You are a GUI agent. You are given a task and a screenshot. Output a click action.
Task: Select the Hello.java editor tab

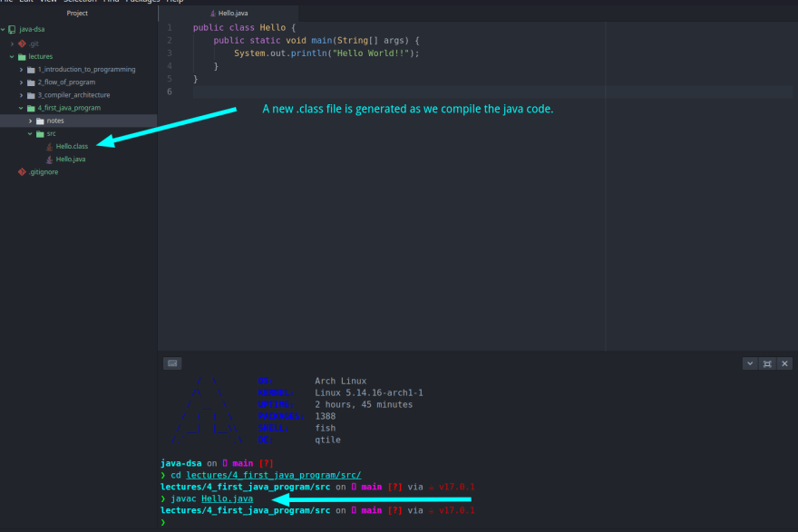(229, 14)
